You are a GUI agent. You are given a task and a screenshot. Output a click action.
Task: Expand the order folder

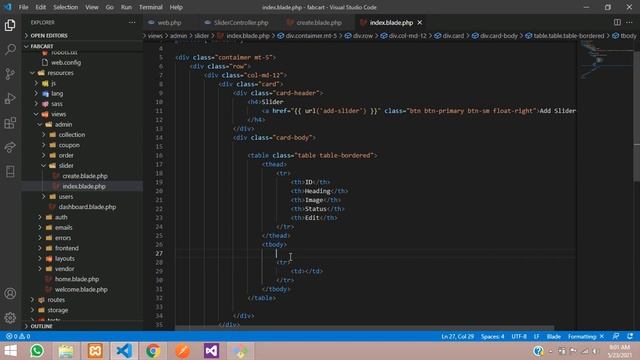click(66, 155)
